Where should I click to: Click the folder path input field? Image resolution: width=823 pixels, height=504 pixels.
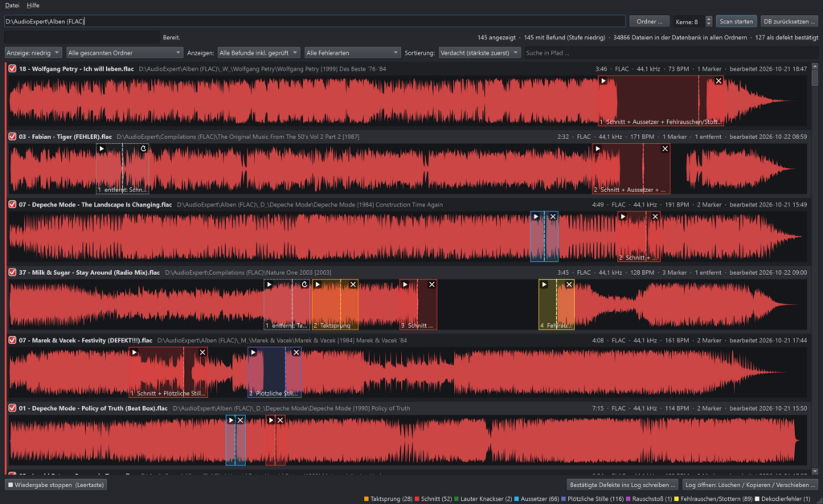315,22
